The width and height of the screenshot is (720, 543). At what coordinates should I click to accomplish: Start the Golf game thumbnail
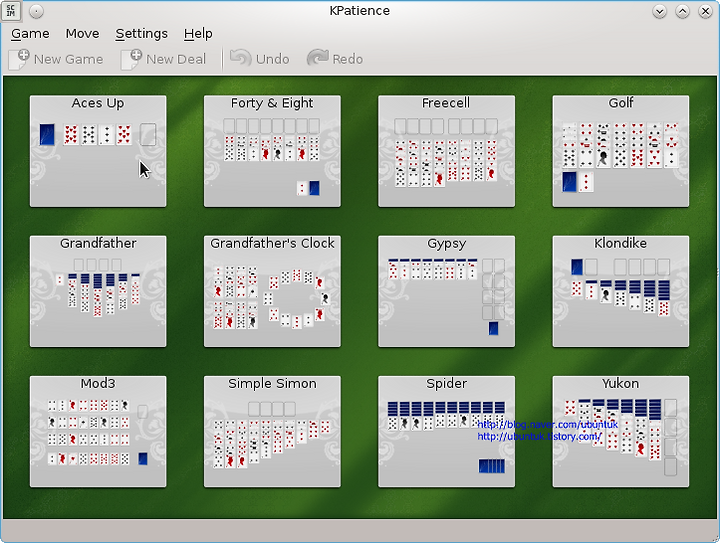pyautogui.click(x=621, y=151)
